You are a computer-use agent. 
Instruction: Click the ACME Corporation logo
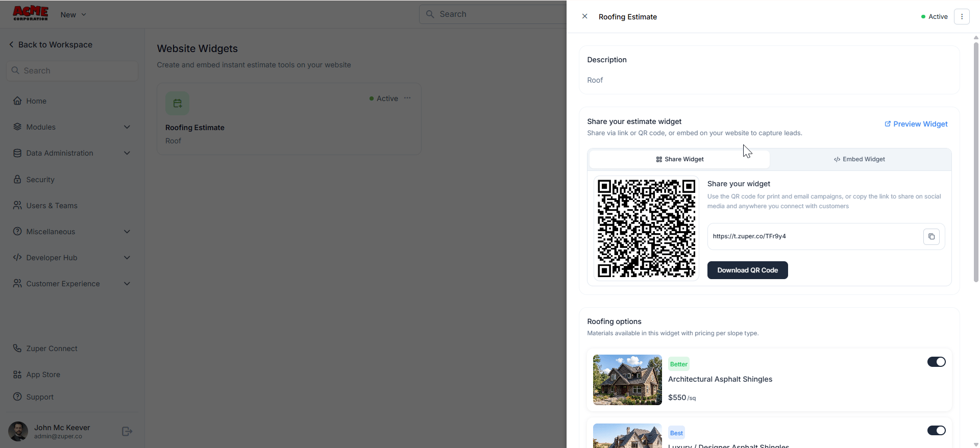(31, 13)
